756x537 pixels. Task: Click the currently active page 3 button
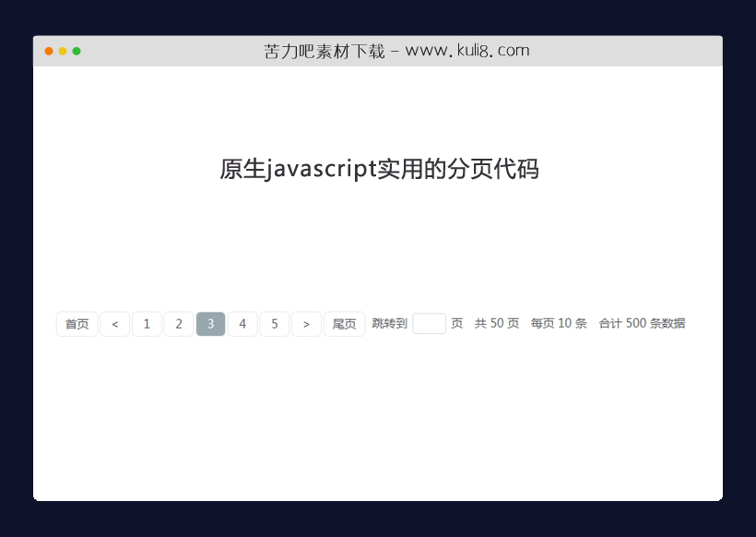tap(210, 324)
